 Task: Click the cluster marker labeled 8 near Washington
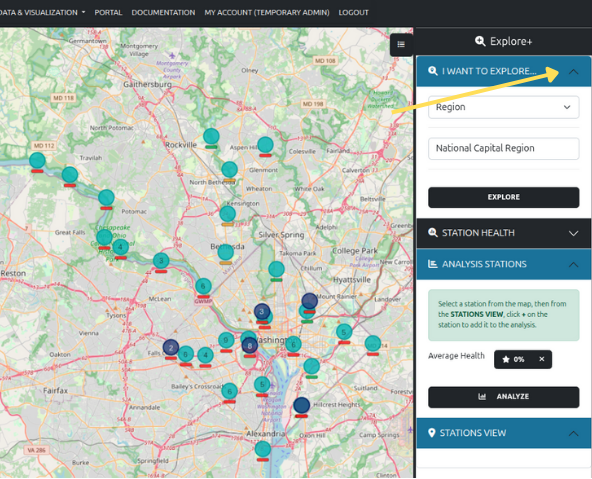coord(250,345)
